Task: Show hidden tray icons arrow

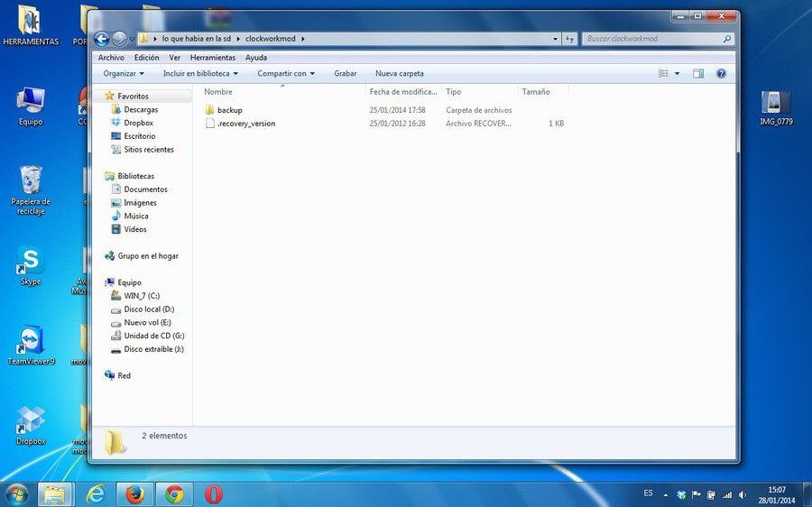Action: point(666,495)
